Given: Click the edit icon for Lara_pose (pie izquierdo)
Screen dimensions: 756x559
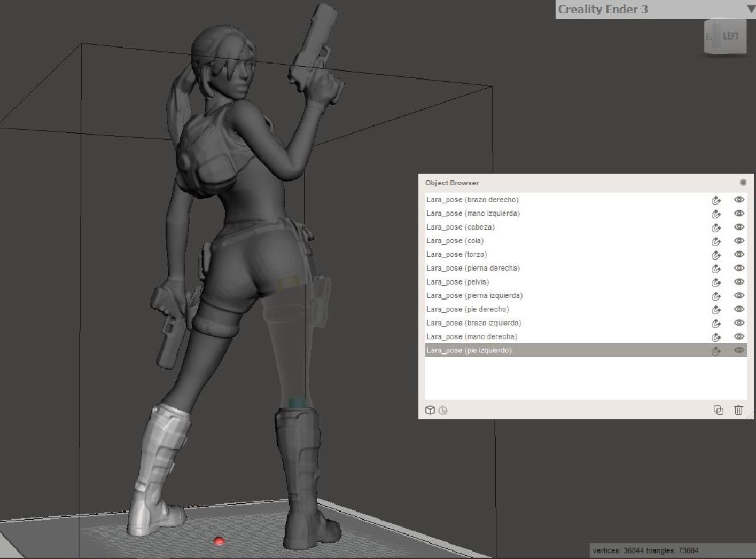Looking at the screenshot, I should coord(716,349).
